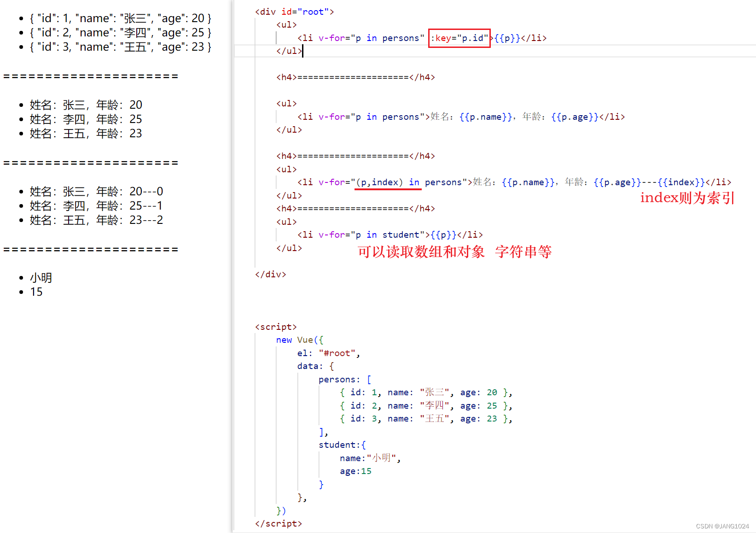This screenshot has height=533, width=756.
Task: Click the list item with id 3 JSON
Action: [x=120, y=47]
